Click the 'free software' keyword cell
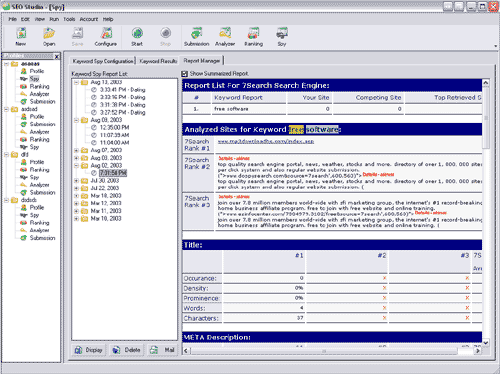This screenshot has width=500, height=374. [249, 109]
